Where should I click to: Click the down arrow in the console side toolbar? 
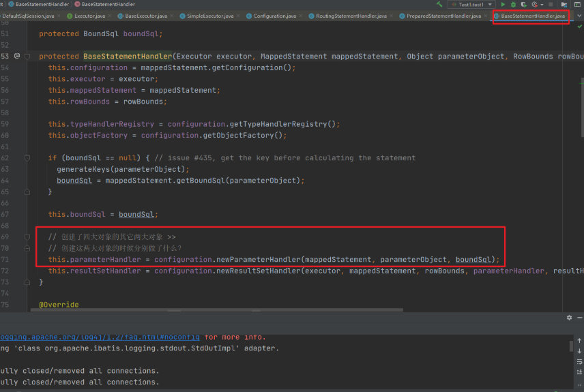coord(579,351)
